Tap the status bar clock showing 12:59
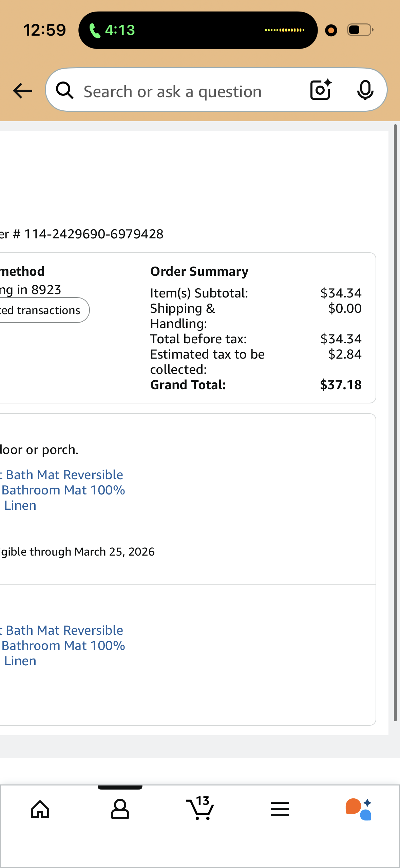 [x=44, y=30]
